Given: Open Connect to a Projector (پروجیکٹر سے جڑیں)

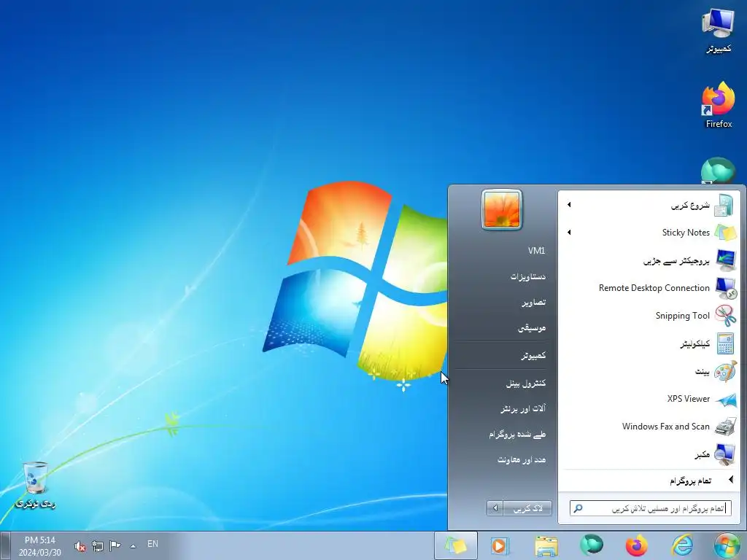Looking at the screenshot, I should point(650,260).
